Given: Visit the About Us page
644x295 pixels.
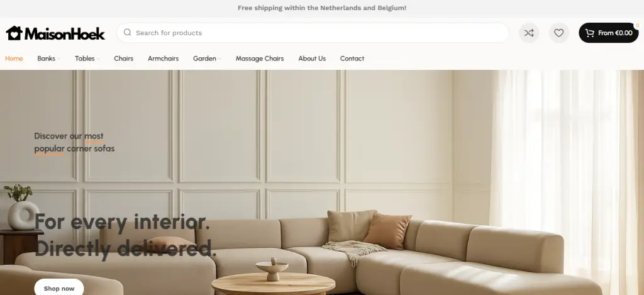Looking at the screenshot, I should tap(312, 58).
